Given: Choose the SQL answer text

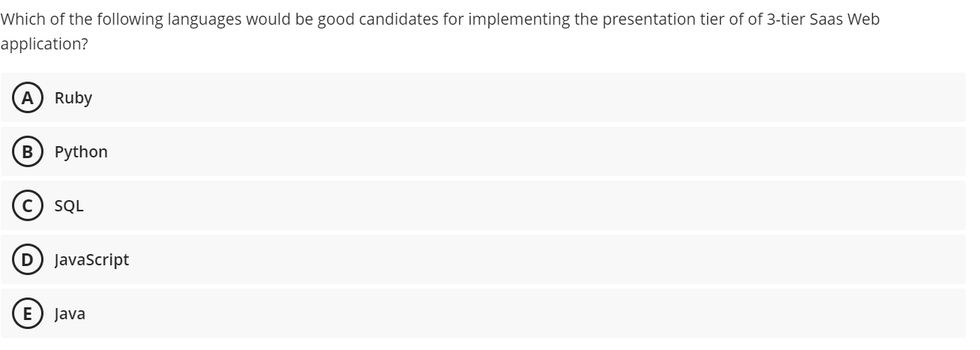Looking at the screenshot, I should [x=69, y=206].
